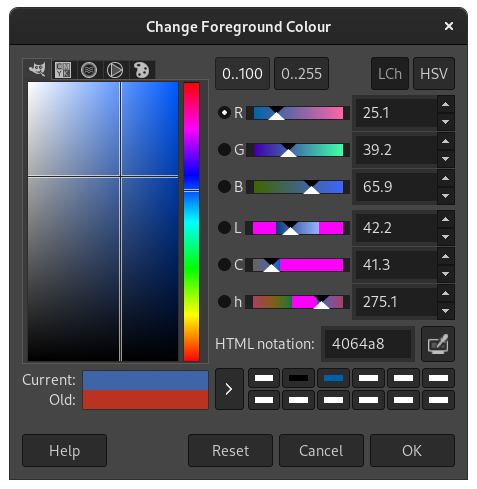Increase the G value with up arrow

click(446, 141)
